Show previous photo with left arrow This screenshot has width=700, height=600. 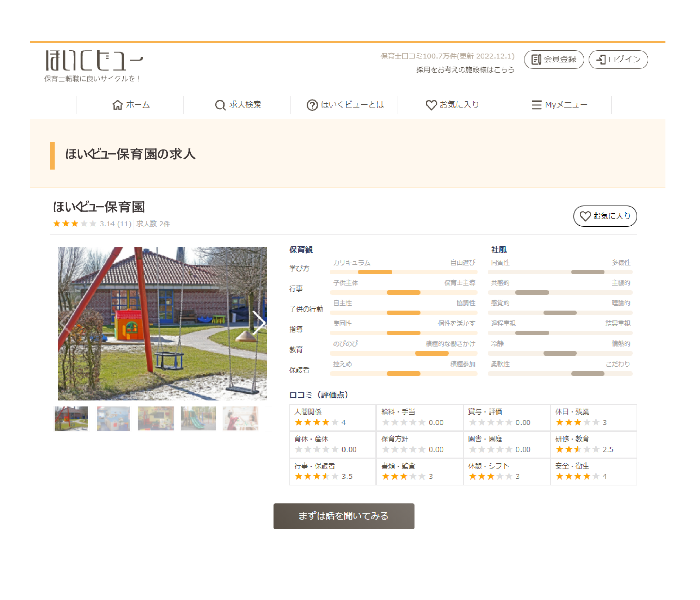[65, 323]
